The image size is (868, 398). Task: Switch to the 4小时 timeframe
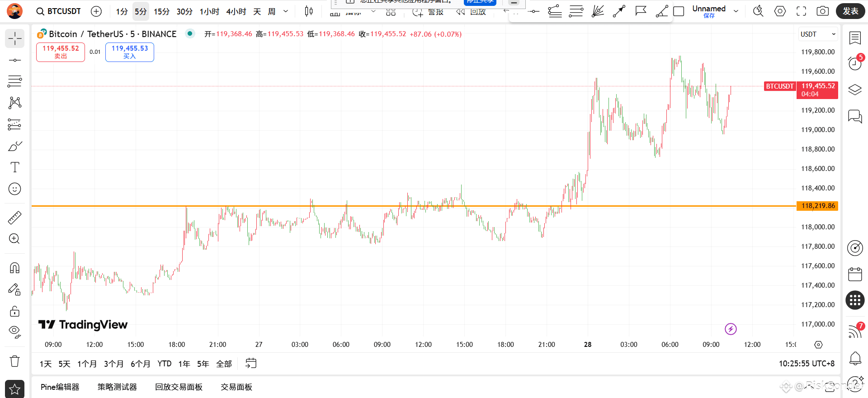(x=236, y=11)
